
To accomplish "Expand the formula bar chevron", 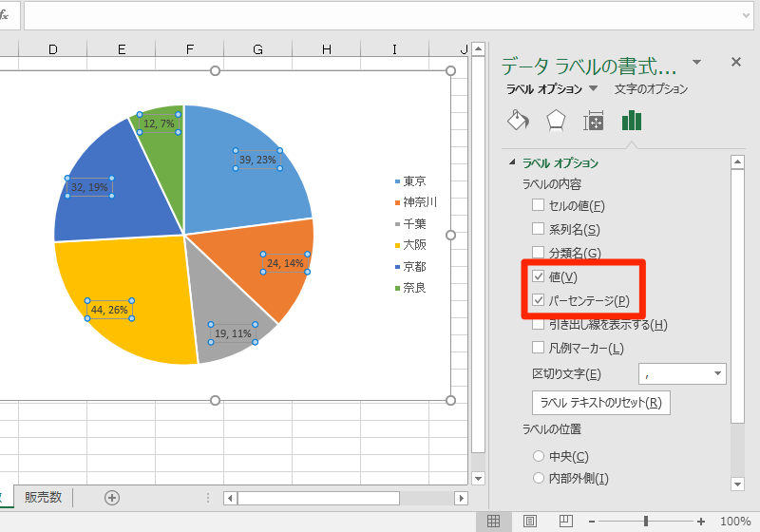I will (746, 15).
